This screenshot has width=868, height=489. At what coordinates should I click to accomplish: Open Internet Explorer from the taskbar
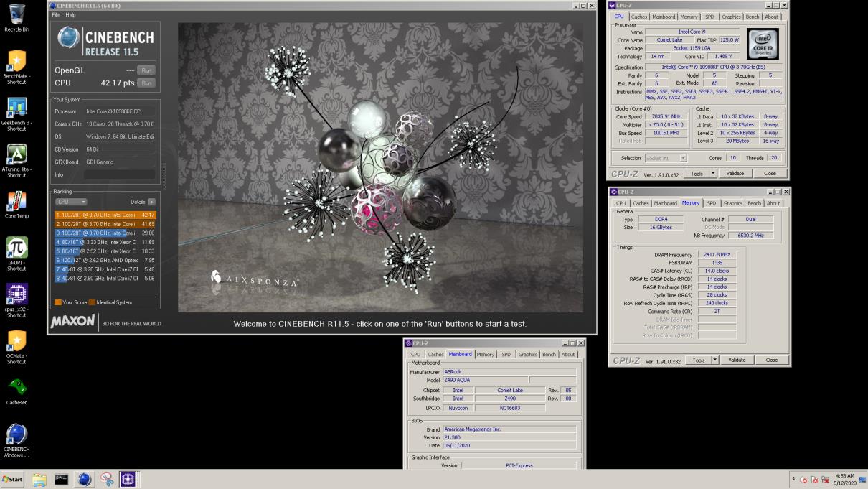84,478
